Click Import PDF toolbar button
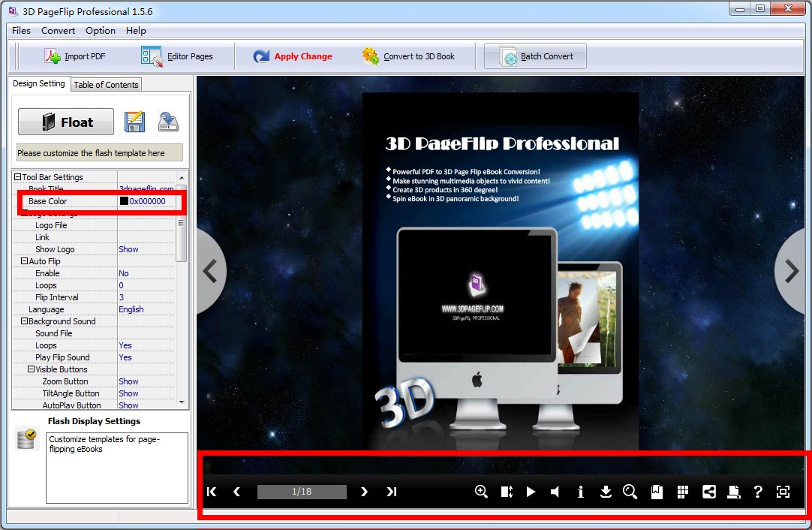Image resolution: width=812 pixels, height=530 pixels. 75,56
